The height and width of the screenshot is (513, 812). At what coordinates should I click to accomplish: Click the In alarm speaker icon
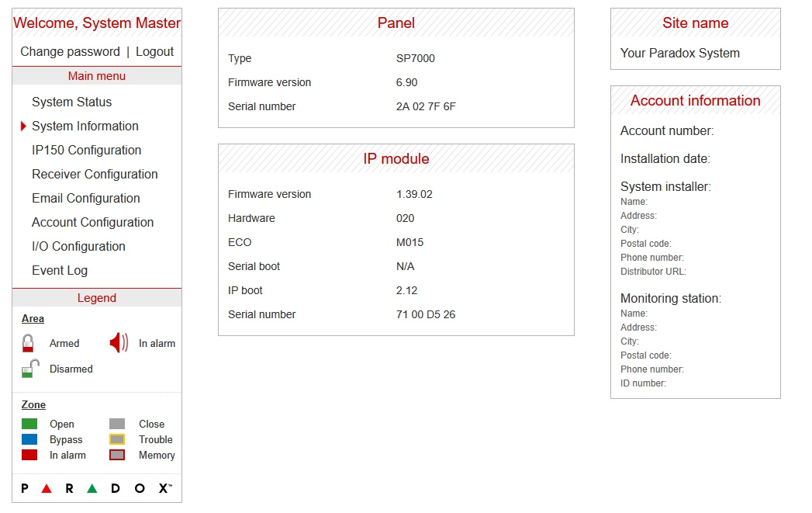[x=117, y=342]
